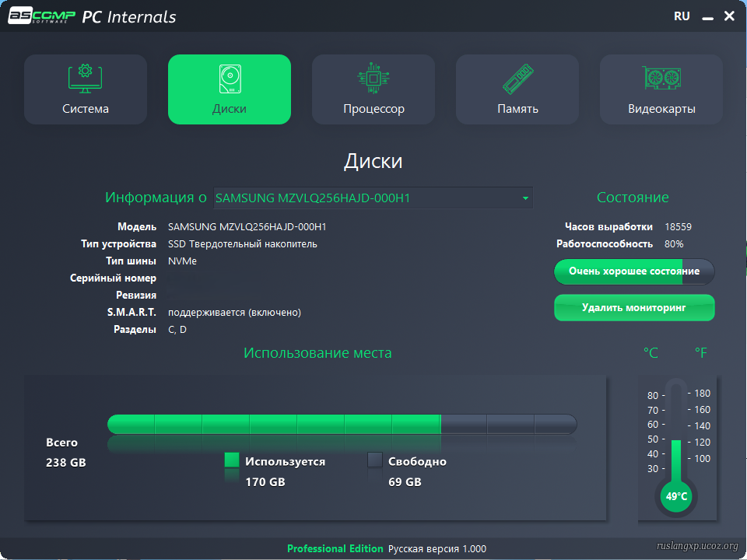Click the partitions value C, D
The width and height of the screenshot is (747, 560).
[177, 330]
